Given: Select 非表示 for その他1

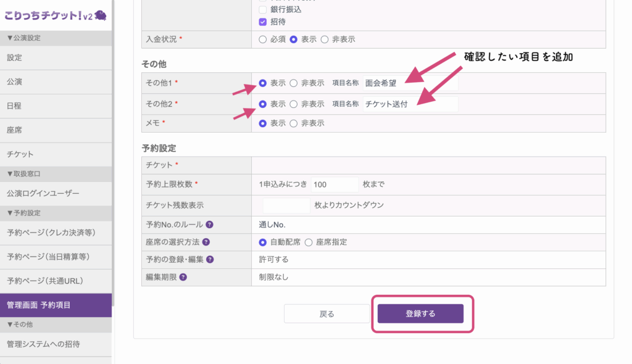Looking at the screenshot, I should coord(294,83).
